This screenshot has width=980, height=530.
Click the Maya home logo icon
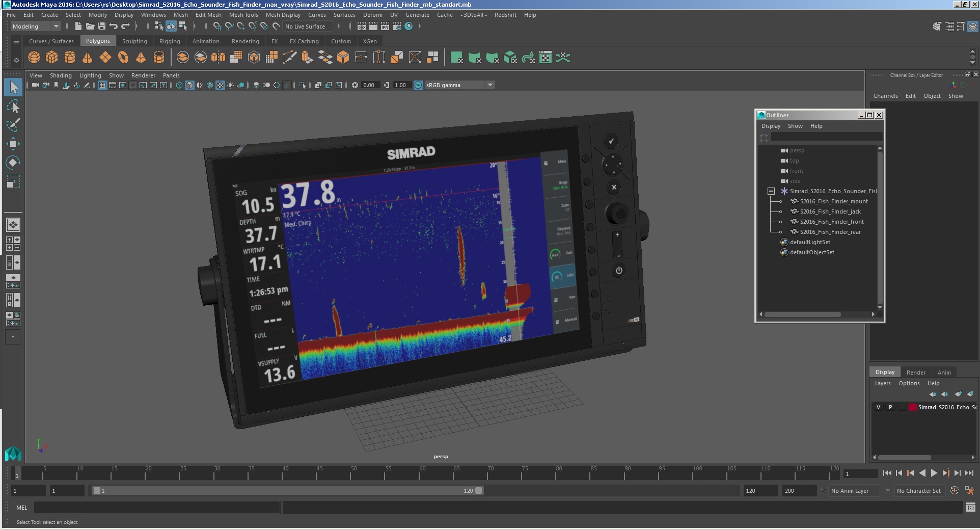(x=13, y=453)
